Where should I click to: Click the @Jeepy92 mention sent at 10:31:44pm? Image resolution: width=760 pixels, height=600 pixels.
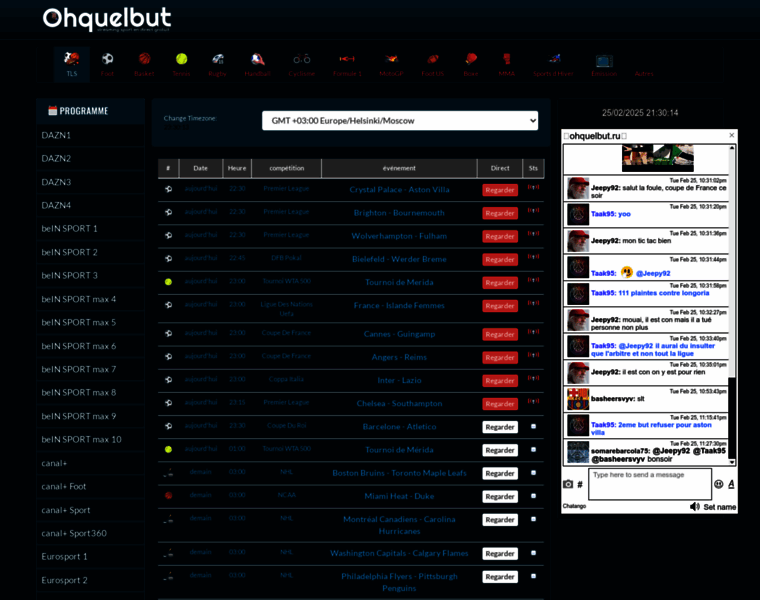tap(653, 273)
